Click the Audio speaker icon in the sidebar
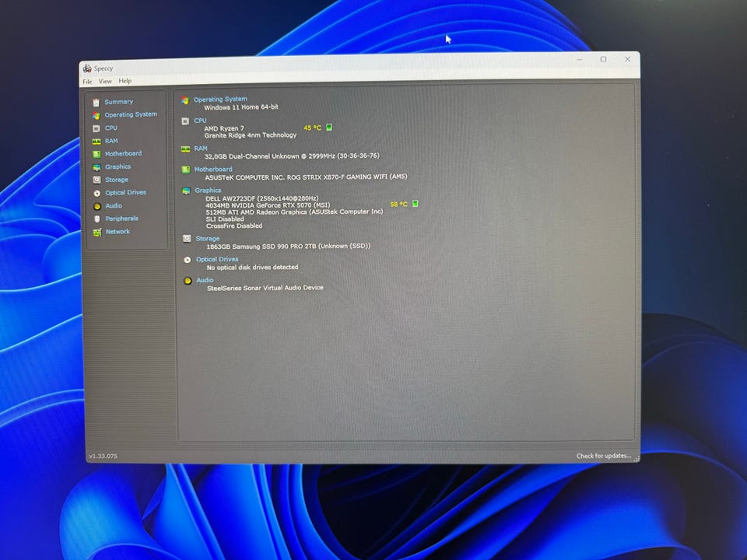Viewport: 747px width, 560px height. (x=97, y=206)
